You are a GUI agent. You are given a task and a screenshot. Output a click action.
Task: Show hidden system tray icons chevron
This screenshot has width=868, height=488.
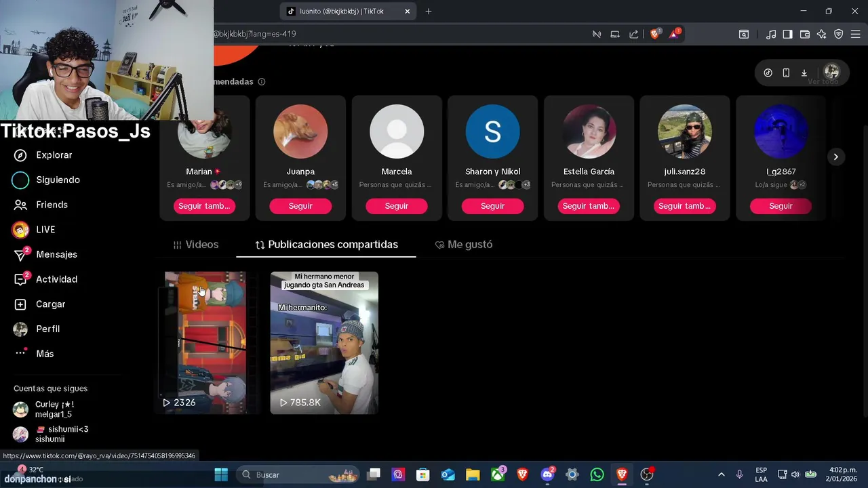[x=721, y=474]
